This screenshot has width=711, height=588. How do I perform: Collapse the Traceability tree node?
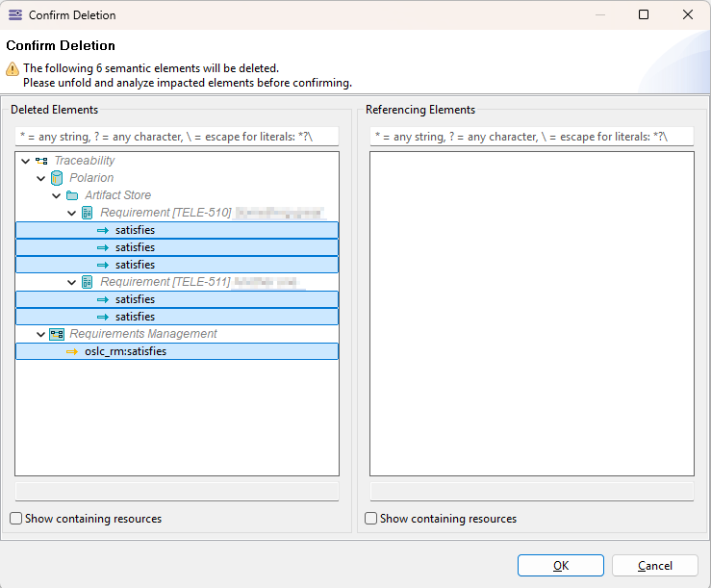coord(25,161)
